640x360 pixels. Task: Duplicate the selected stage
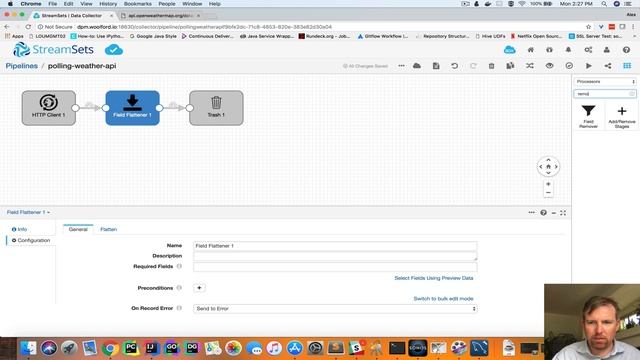(x=510, y=66)
